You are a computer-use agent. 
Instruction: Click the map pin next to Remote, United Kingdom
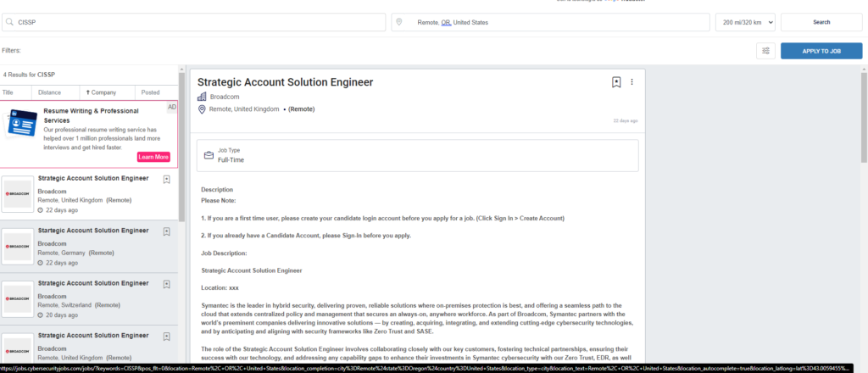(x=202, y=109)
